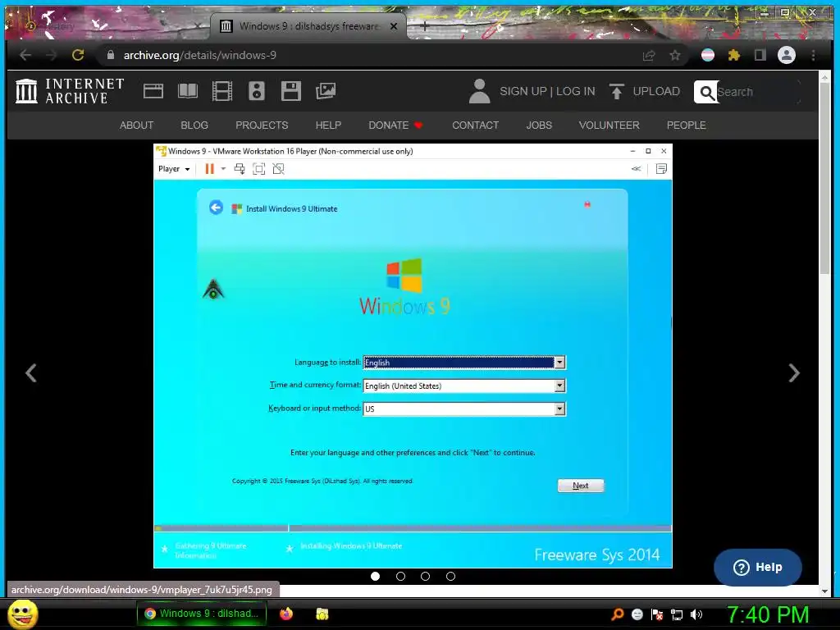Open the Extensions puzzle icon
840x630 pixels.
click(734, 55)
